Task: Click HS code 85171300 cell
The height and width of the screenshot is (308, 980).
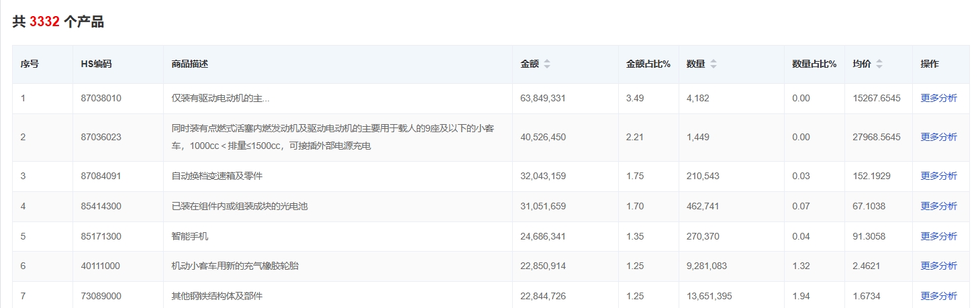Action: tap(101, 236)
